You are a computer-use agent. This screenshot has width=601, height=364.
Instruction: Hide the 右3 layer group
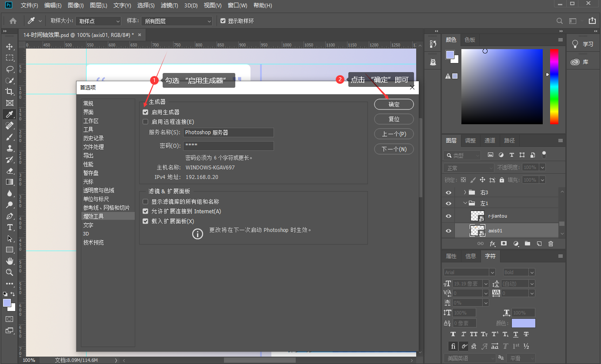pos(448,192)
